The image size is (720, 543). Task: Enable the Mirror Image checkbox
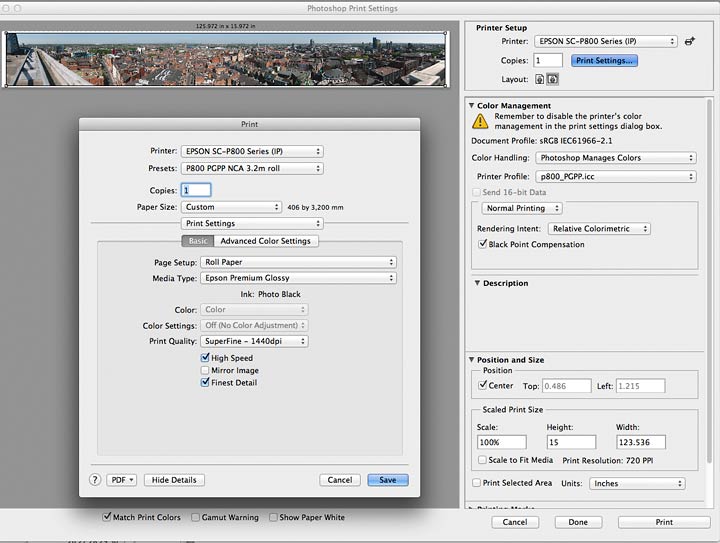(205, 370)
